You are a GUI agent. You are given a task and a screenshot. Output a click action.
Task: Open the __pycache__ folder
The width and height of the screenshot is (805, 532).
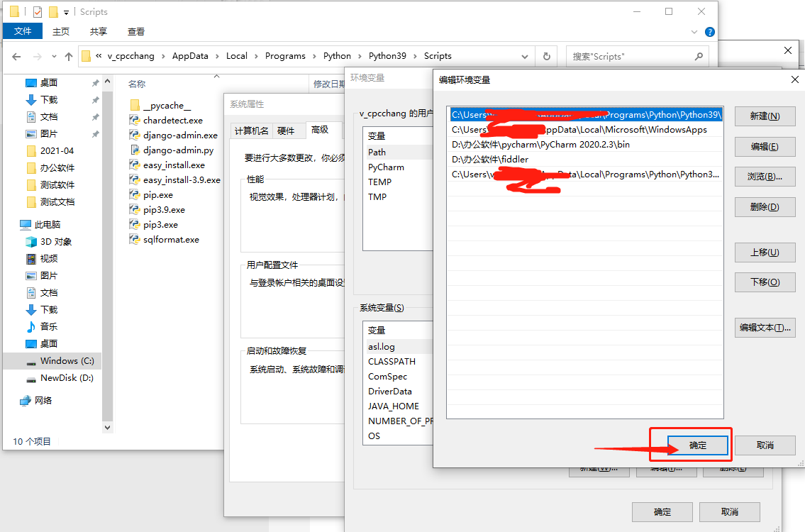tap(152, 105)
